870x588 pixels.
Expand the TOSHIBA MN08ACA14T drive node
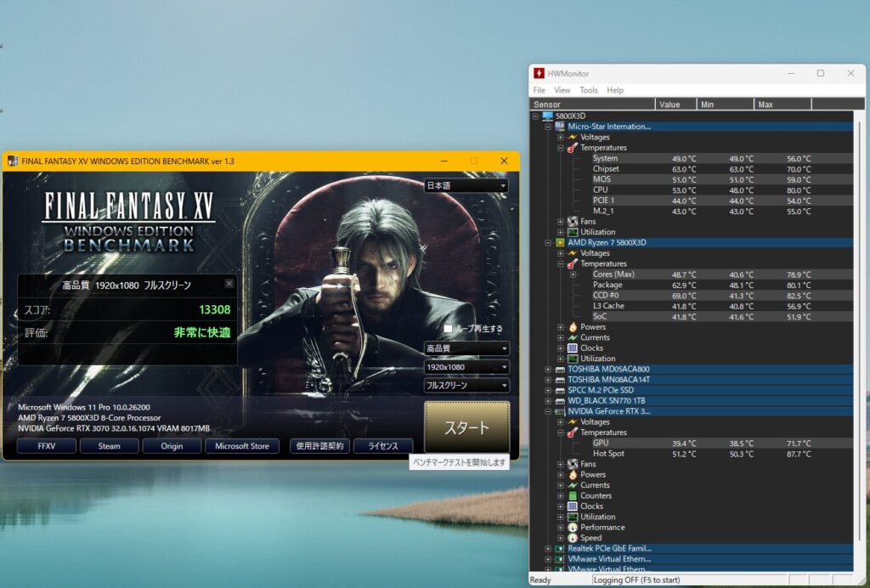(548, 380)
